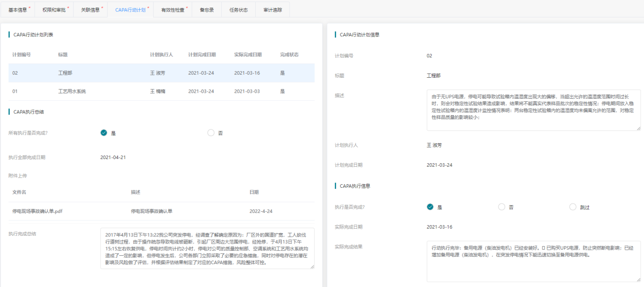Choose 否 for 执行是否完成
The width and height of the screenshot is (644, 287).
(502, 207)
